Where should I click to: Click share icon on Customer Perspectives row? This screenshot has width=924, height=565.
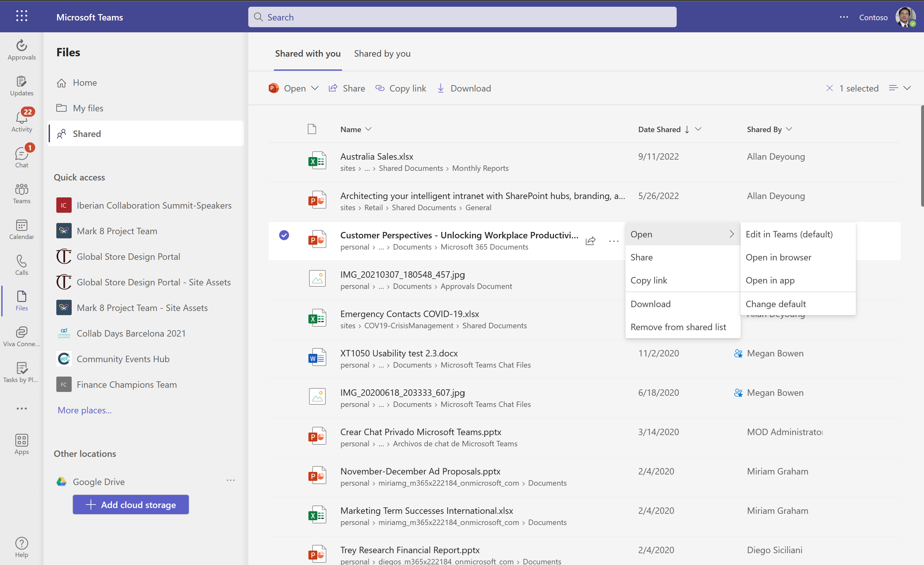pyautogui.click(x=590, y=241)
